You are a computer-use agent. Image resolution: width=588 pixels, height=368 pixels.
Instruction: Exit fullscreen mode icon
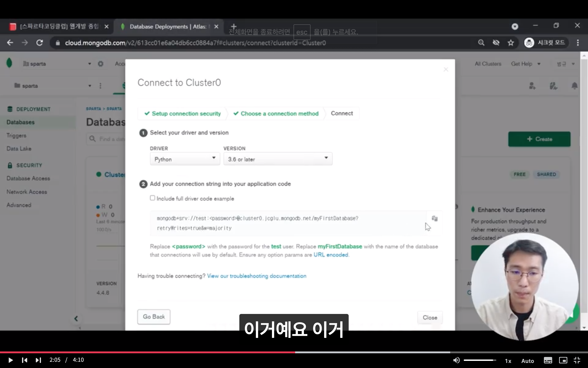(577, 360)
